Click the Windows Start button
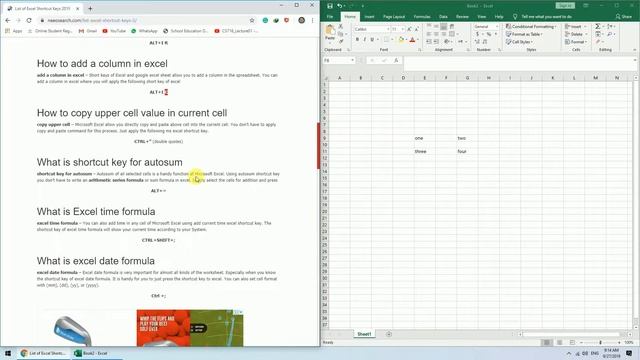Viewport: 640px width, 360px height. 8,353
